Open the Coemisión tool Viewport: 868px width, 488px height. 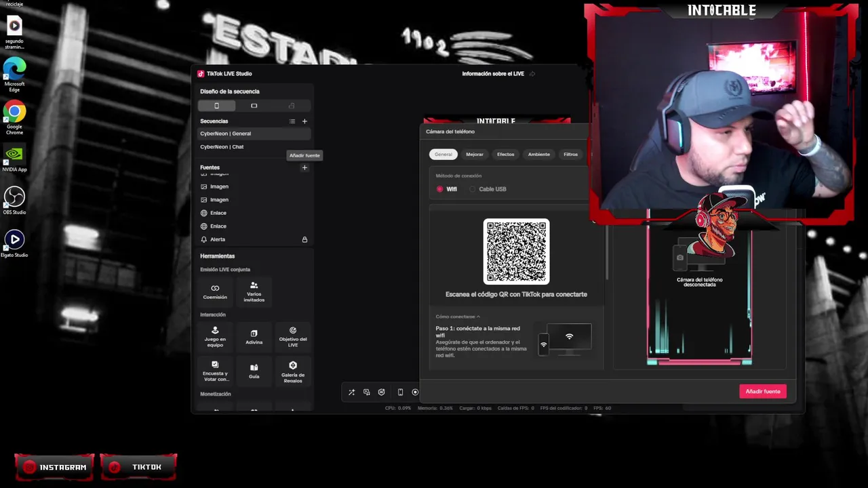[215, 292]
